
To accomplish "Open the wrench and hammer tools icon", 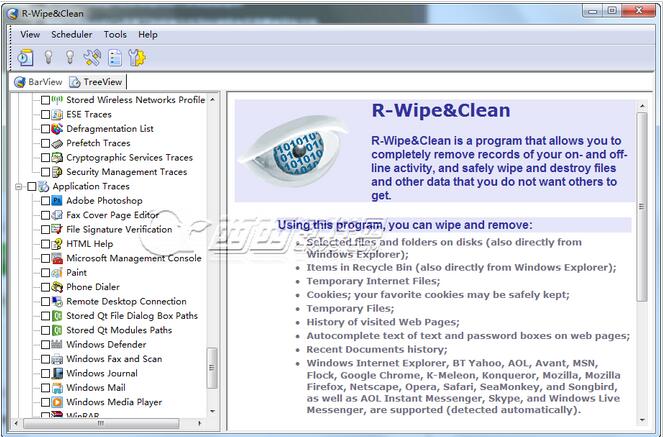I will click(x=92, y=58).
